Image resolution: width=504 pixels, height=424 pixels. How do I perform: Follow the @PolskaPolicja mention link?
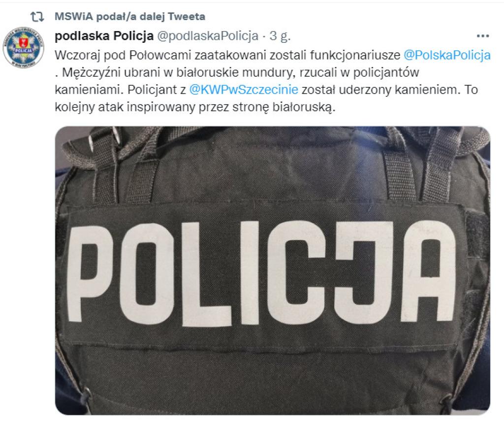(x=447, y=55)
